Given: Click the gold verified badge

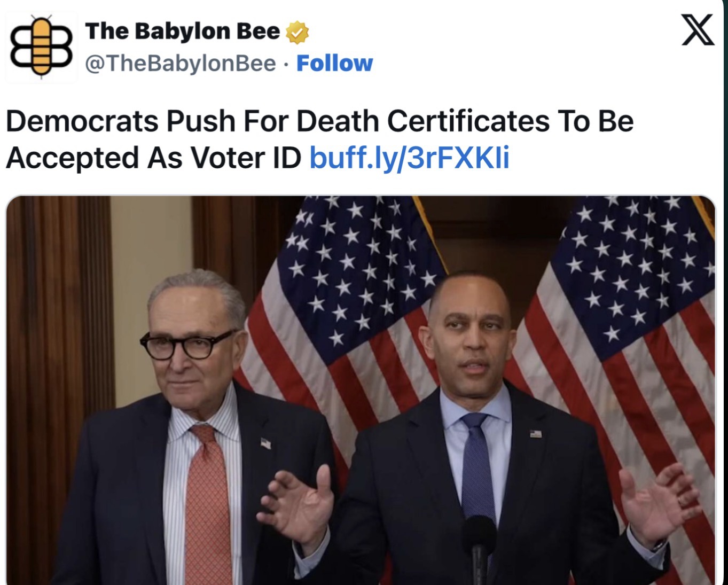Looking at the screenshot, I should point(297,33).
